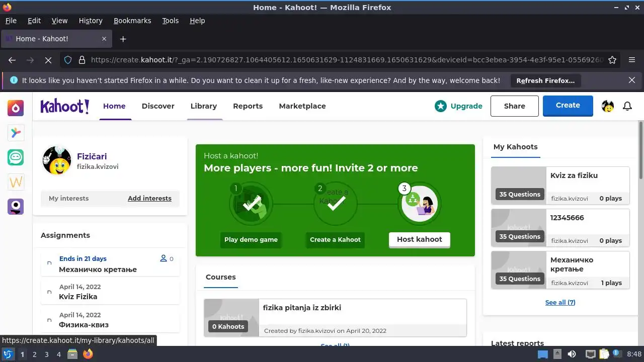Image resolution: width=644 pixels, height=362 pixels.
Task: Click the Play demo game button
Action: pyautogui.click(x=251, y=240)
